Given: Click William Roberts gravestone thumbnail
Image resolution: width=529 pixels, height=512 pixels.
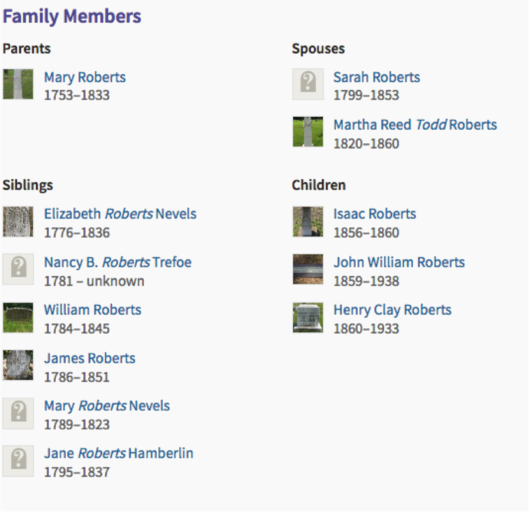Looking at the screenshot, I should (x=18, y=318).
